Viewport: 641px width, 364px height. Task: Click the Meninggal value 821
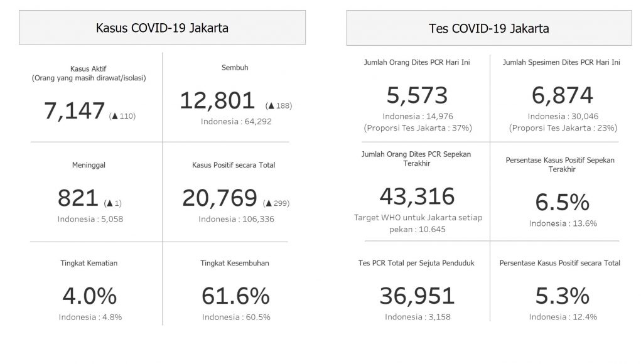(78, 198)
